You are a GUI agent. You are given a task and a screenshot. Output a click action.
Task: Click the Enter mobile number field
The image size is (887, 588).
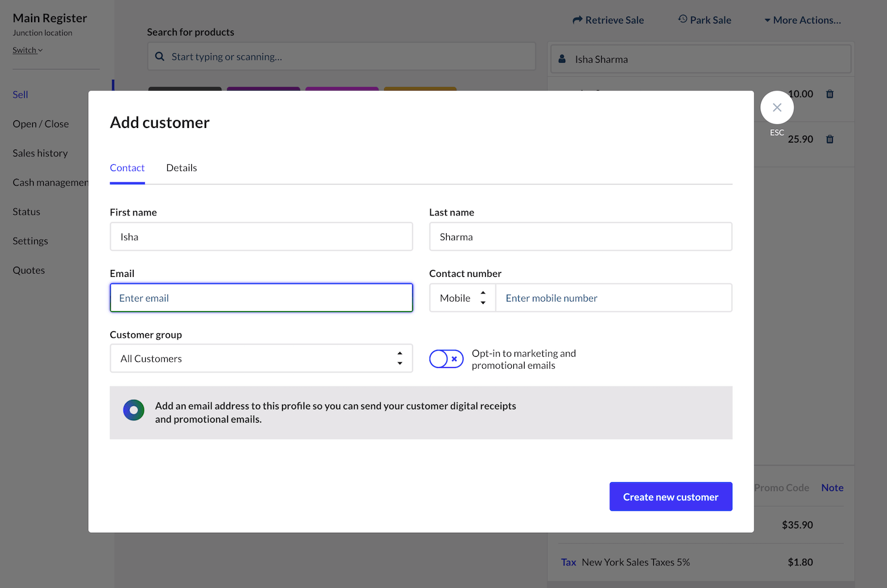613,298
